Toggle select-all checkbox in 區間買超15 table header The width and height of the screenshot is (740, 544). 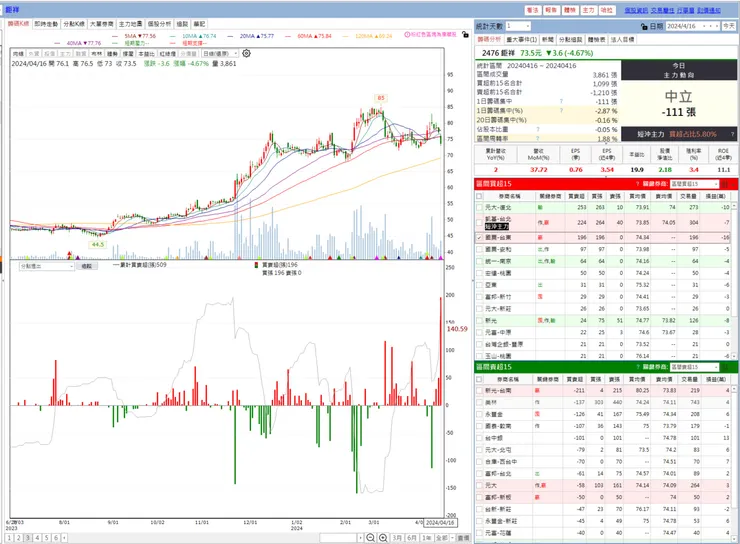pos(479,196)
